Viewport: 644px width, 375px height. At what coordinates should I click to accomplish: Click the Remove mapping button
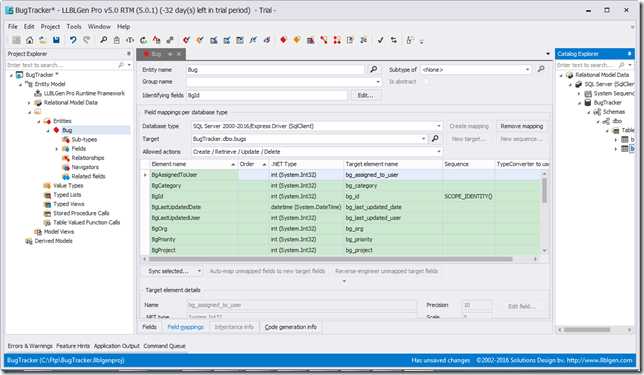click(522, 126)
